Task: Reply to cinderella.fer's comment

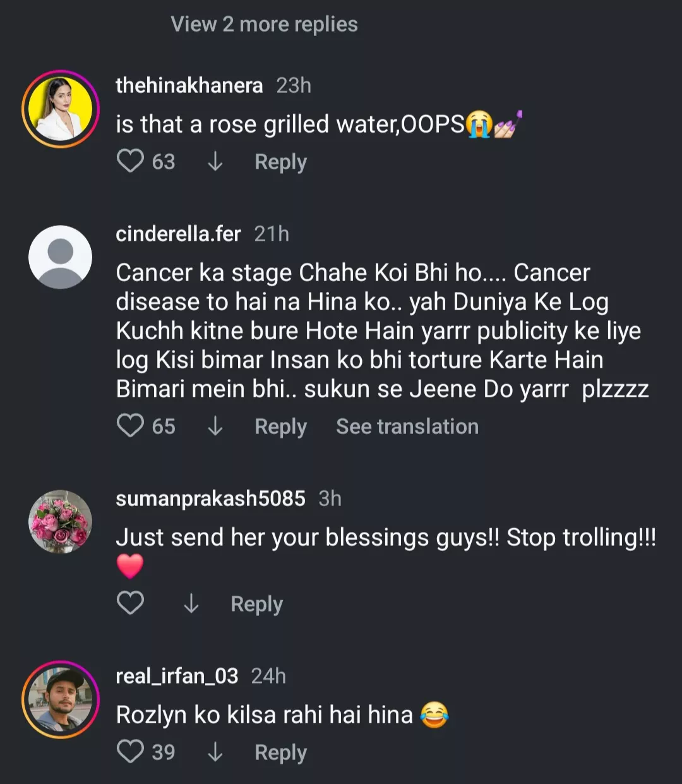Action: (280, 426)
